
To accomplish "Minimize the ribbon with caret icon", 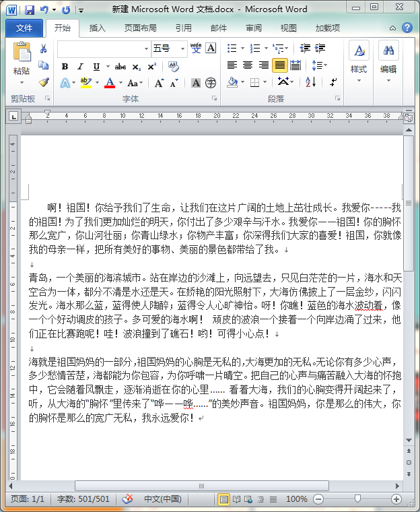I will click(392, 28).
